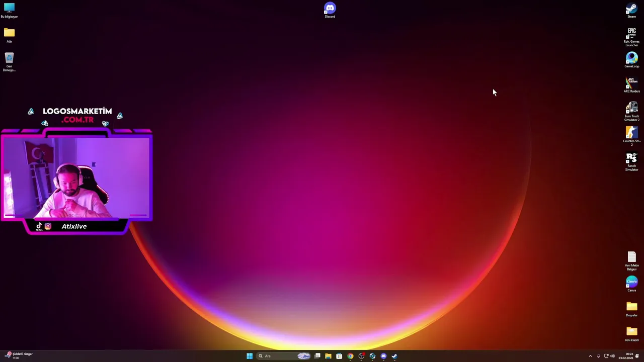Screen dimensions: 644x362
Task: Open the clock and date 00:24
Action: click(x=626, y=356)
